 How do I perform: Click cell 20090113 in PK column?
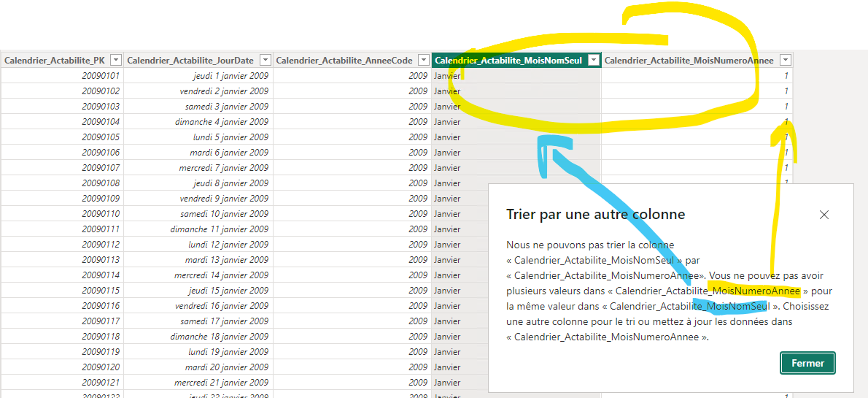point(63,259)
